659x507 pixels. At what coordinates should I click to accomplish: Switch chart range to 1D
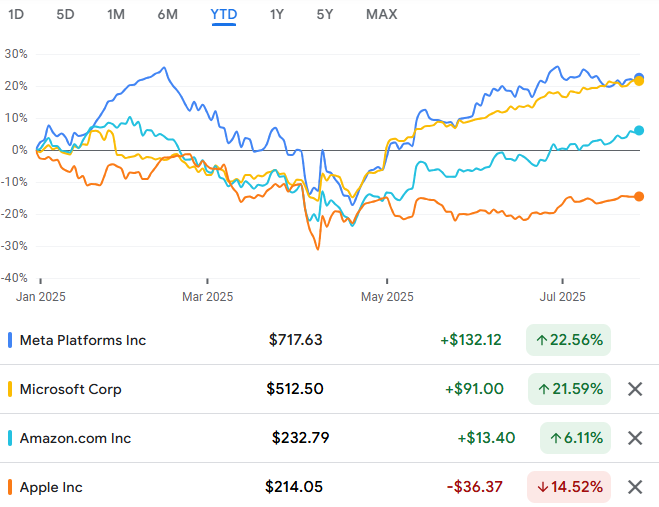pos(16,14)
